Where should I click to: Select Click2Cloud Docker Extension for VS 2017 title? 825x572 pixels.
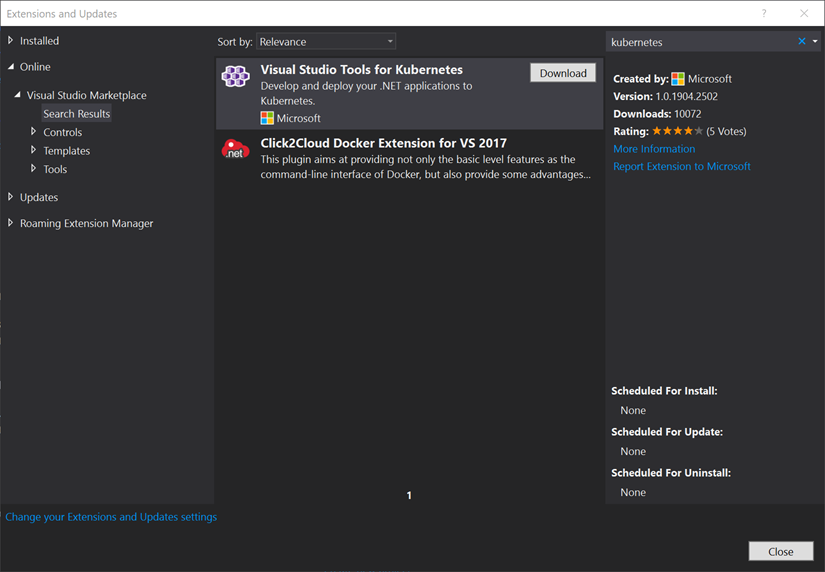(x=384, y=143)
